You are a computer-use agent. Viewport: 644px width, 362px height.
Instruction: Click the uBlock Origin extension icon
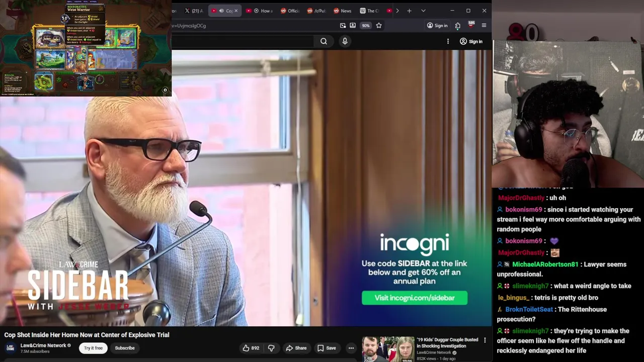coord(471,25)
